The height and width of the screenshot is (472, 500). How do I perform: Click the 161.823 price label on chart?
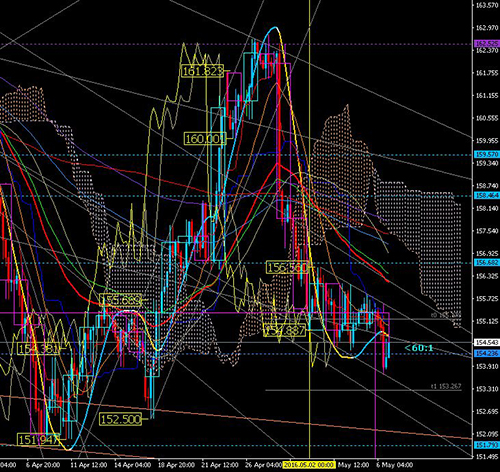click(202, 71)
